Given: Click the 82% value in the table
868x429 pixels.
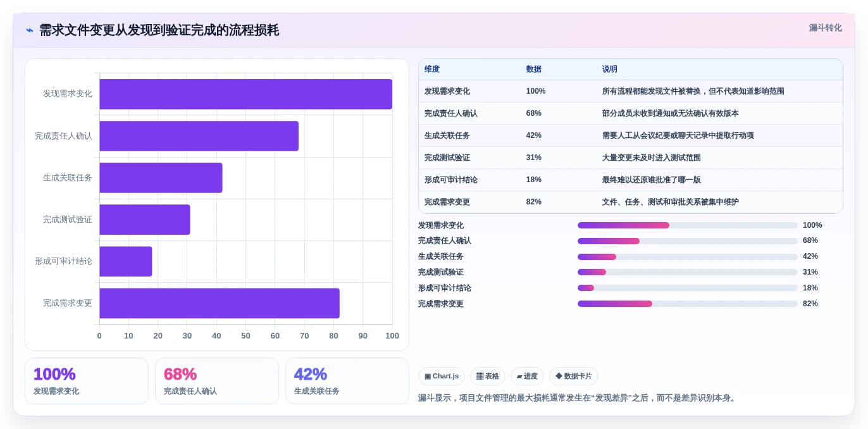Looking at the screenshot, I should coord(534,202).
